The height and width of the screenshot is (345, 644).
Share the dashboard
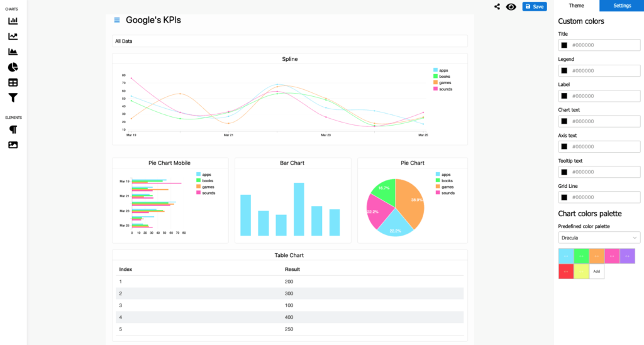tap(497, 6)
